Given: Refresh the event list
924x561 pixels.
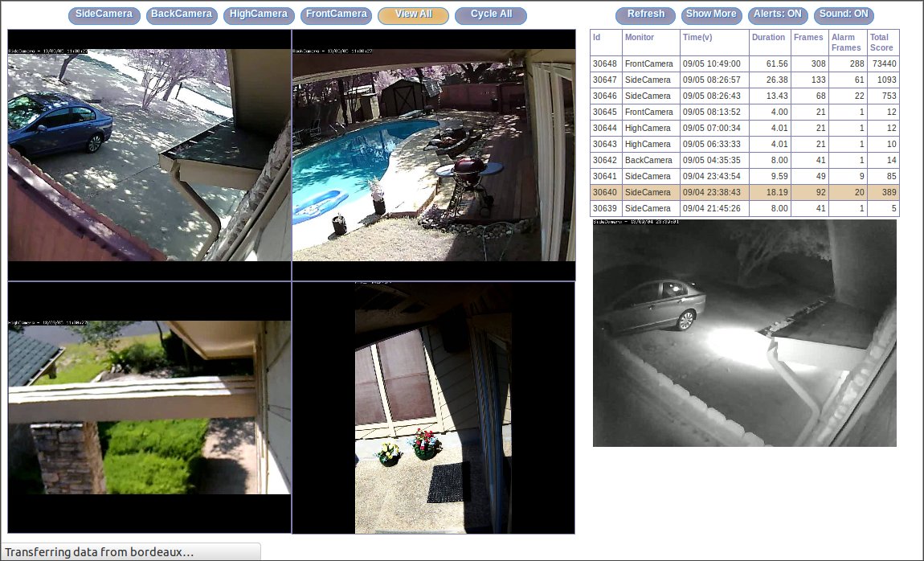Looking at the screenshot, I should [x=645, y=15].
